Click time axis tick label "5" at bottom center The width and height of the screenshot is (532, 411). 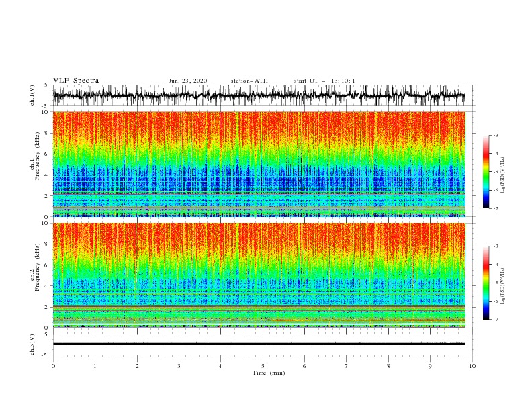263,366
